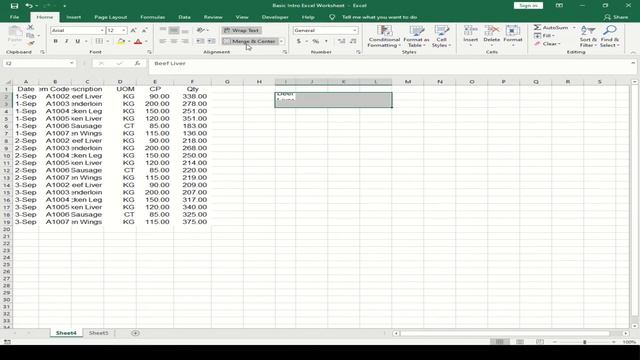This screenshot has width=640, height=360.
Task: Open Format as Table gallery
Action: click(x=416, y=36)
